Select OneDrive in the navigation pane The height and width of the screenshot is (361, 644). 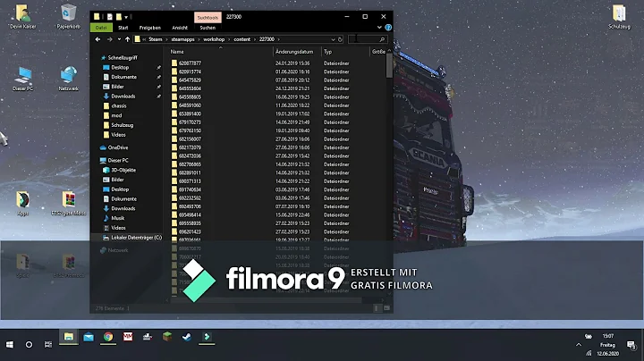pos(118,147)
